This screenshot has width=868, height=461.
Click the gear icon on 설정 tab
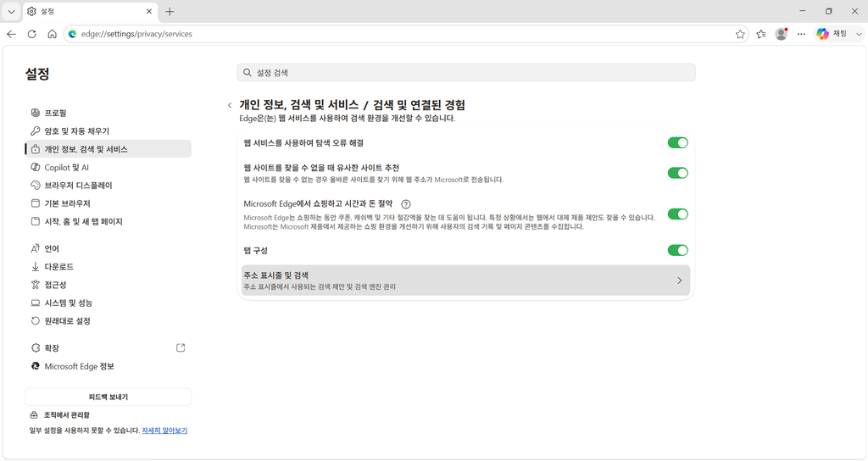click(31, 11)
